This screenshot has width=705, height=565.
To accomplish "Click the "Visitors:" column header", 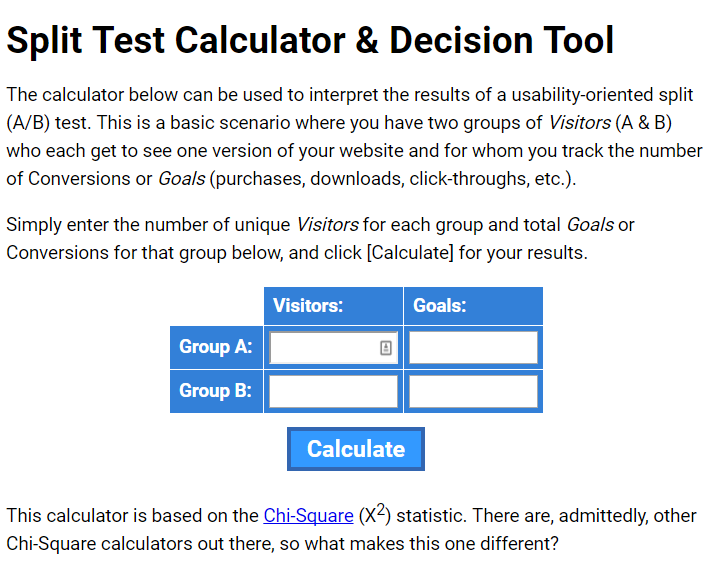I will tap(308, 306).
